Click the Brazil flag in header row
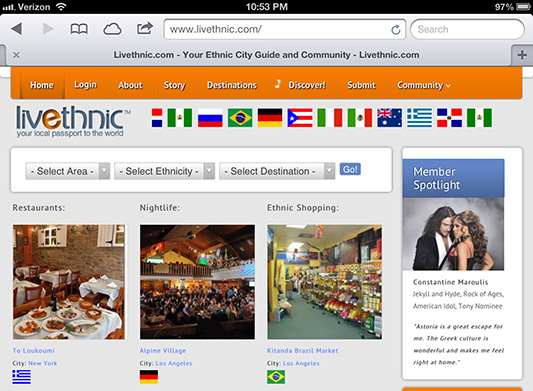 point(240,118)
